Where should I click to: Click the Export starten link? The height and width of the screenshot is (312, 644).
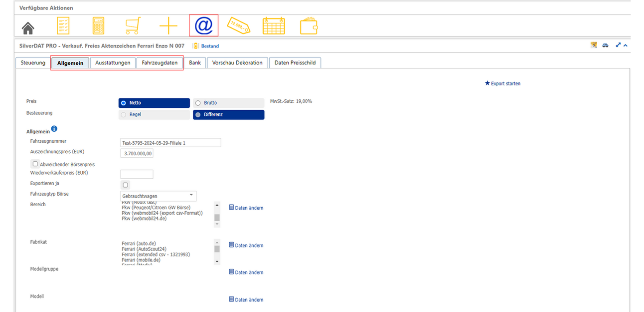502,83
